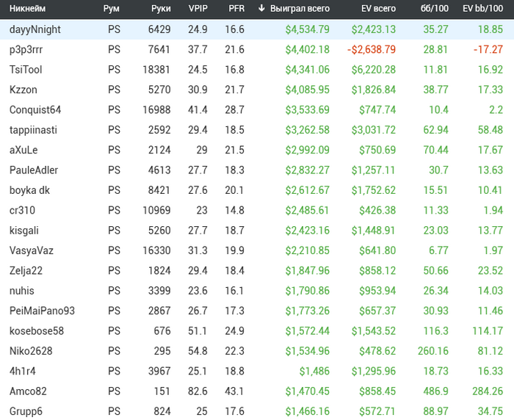Viewport: 514px width, 420px height.
Task: Click the $1,486 winnings value
Action: [314, 371]
